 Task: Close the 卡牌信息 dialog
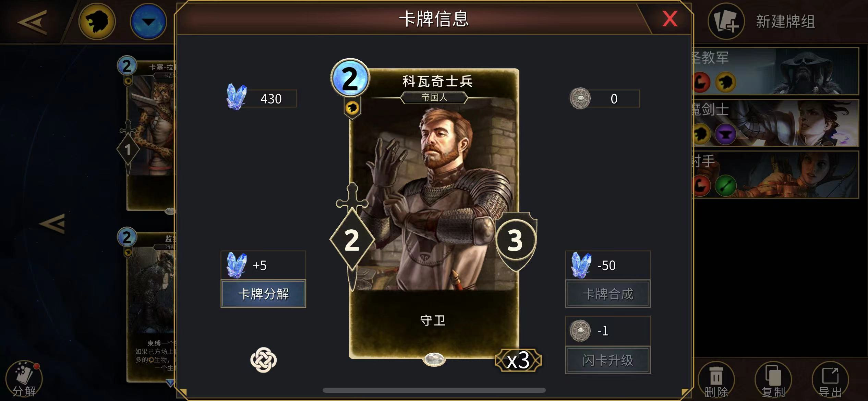[x=670, y=19]
